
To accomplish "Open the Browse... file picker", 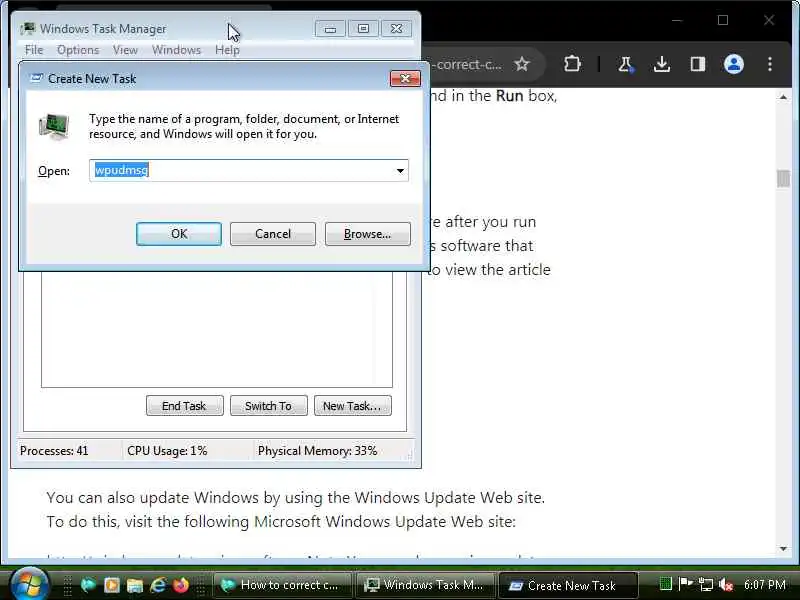I will click(367, 234).
